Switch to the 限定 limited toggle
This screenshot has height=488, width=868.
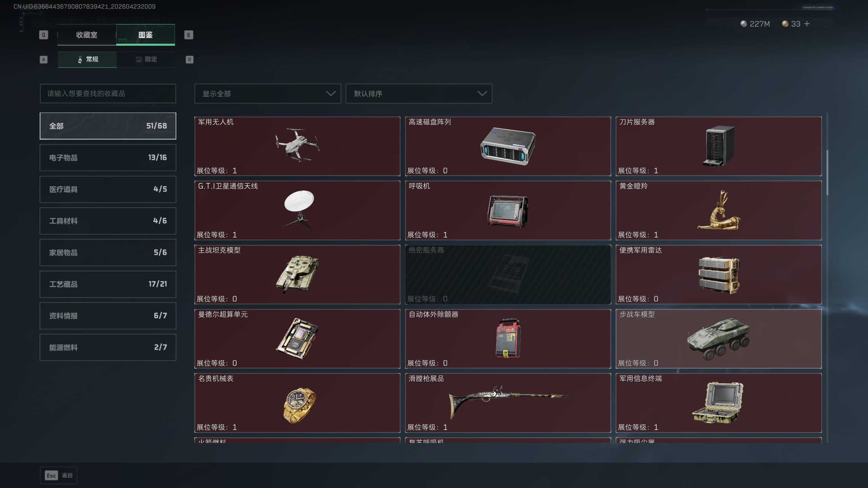tap(146, 60)
